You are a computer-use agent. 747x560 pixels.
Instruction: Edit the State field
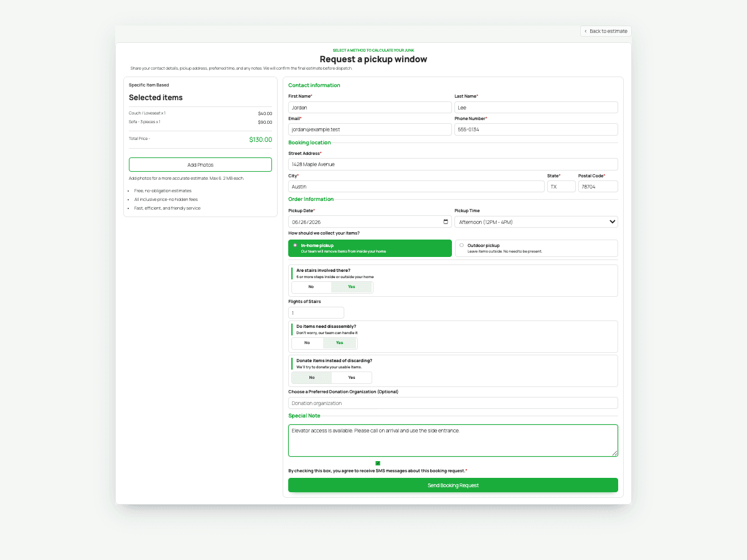tap(561, 187)
